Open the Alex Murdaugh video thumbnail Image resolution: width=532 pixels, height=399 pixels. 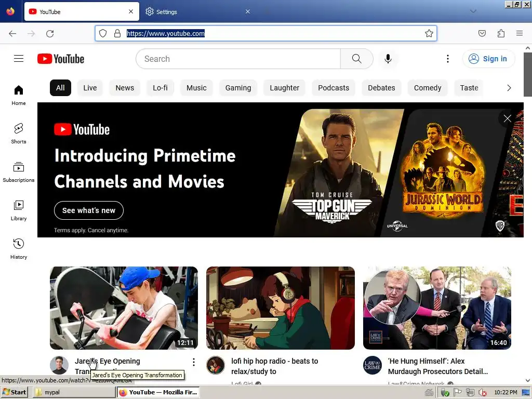pos(437,308)
